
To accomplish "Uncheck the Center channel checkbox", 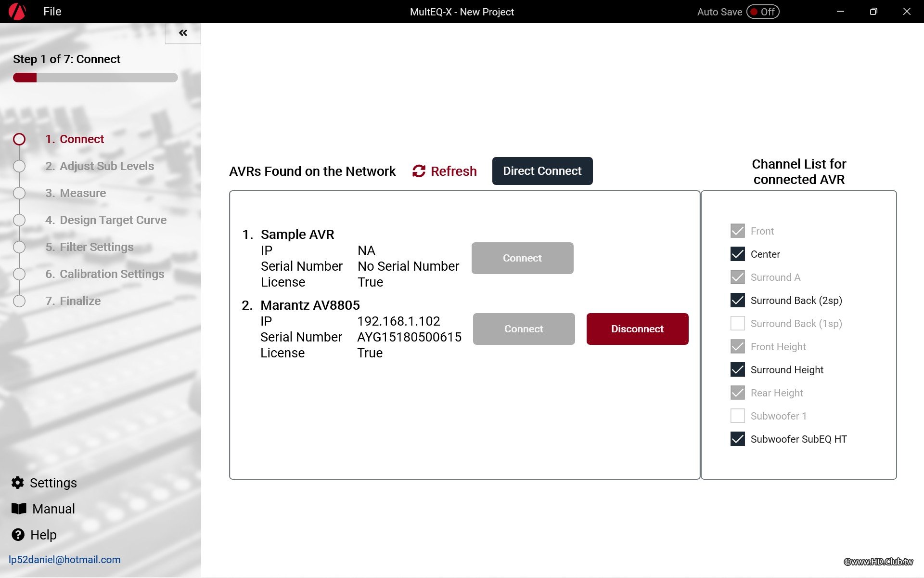I will pyautogui.click(x=737, y=254).
